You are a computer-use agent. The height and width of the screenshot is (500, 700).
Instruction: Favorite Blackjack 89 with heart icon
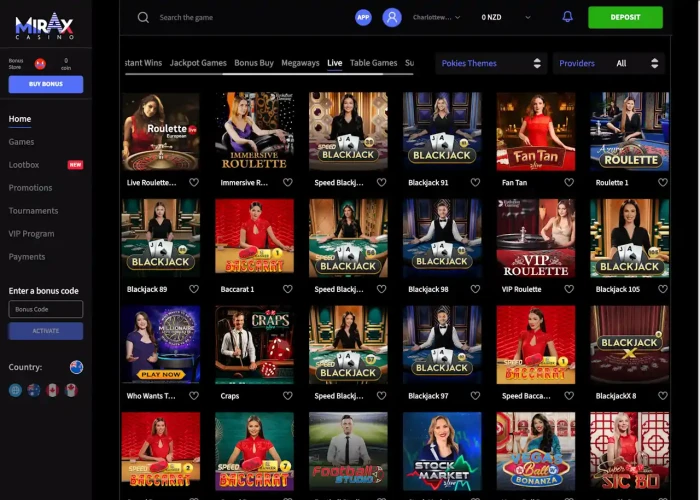194,289
